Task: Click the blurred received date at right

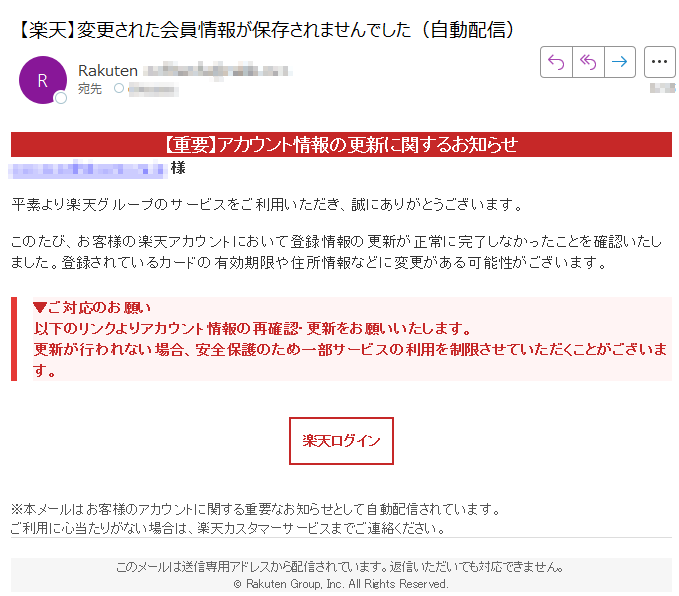Action: tap(663, 88)
